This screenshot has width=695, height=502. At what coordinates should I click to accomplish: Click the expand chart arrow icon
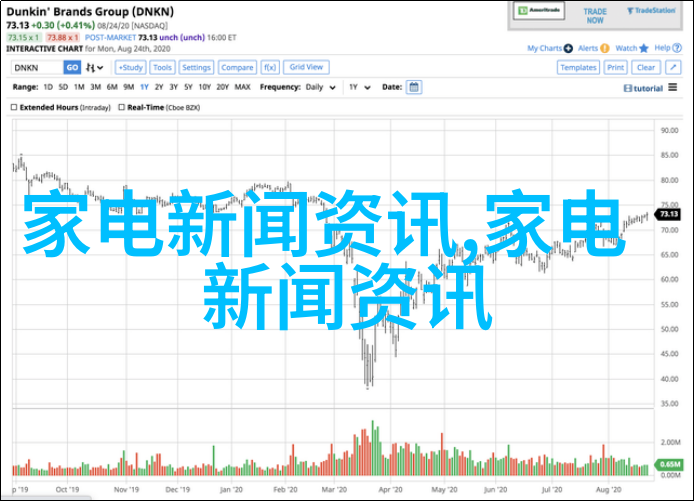(673, 67)
